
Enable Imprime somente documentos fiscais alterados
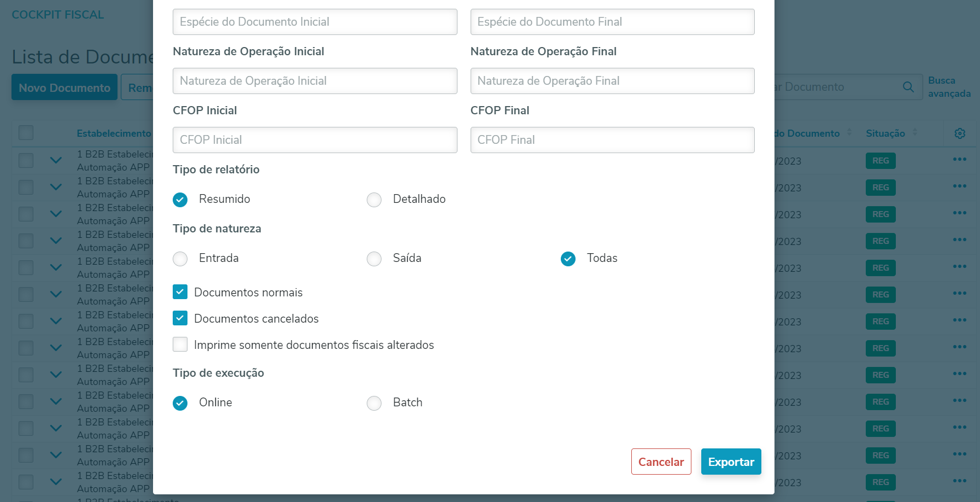pyautogui.click(x=180, y=345)
